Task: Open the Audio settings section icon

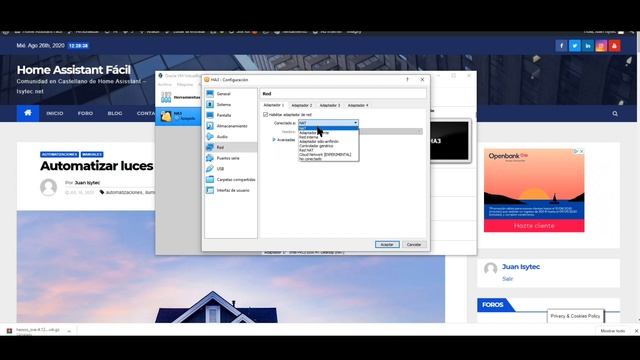Action: pos(210,136)
